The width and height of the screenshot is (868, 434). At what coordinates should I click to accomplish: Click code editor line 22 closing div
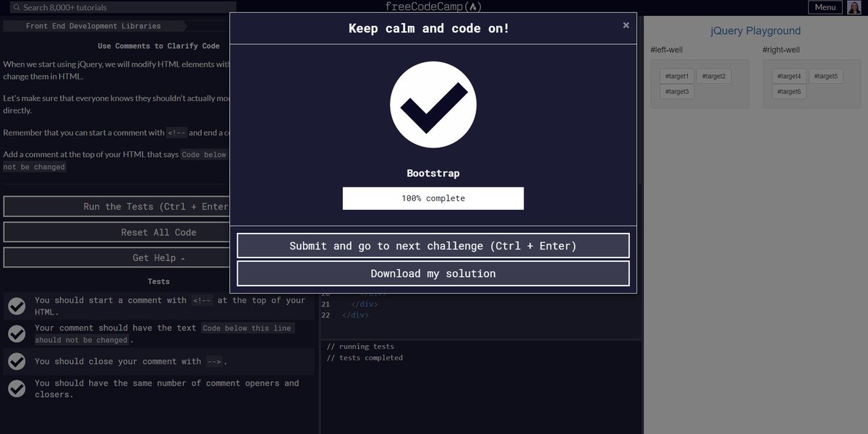[x=355, y=315]
